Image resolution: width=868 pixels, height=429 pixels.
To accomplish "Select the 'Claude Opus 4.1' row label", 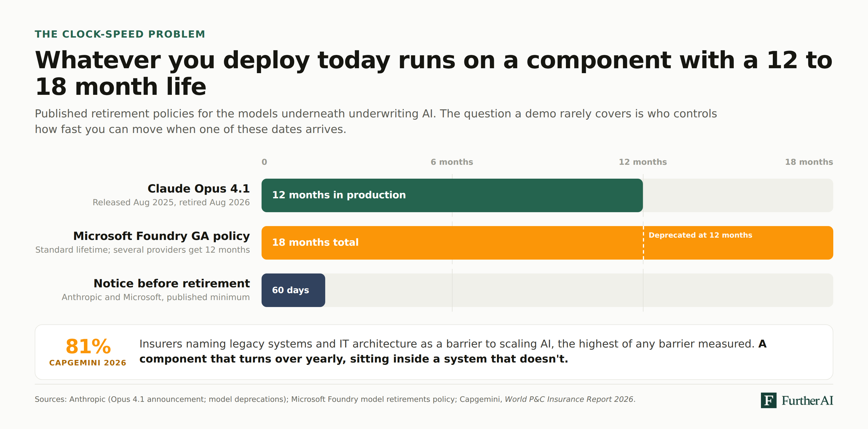I will pyautogui.click(x=198, y=188).
